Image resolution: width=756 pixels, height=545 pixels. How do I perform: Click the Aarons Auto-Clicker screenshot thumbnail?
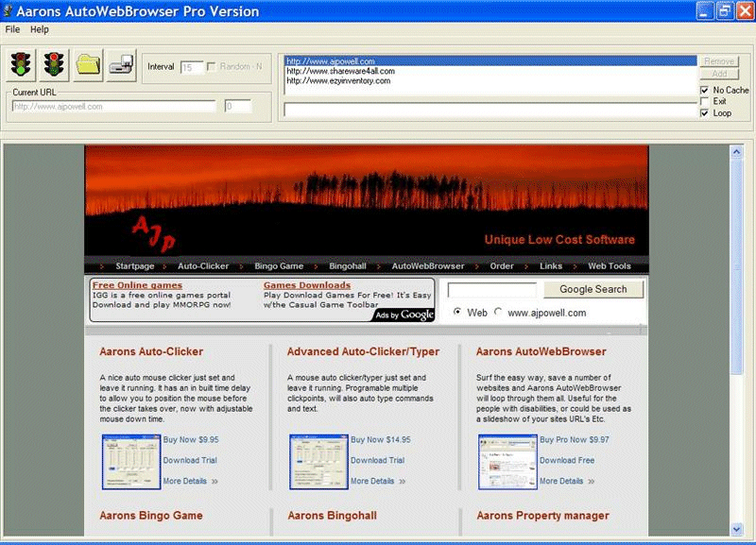tap(131, 462)
